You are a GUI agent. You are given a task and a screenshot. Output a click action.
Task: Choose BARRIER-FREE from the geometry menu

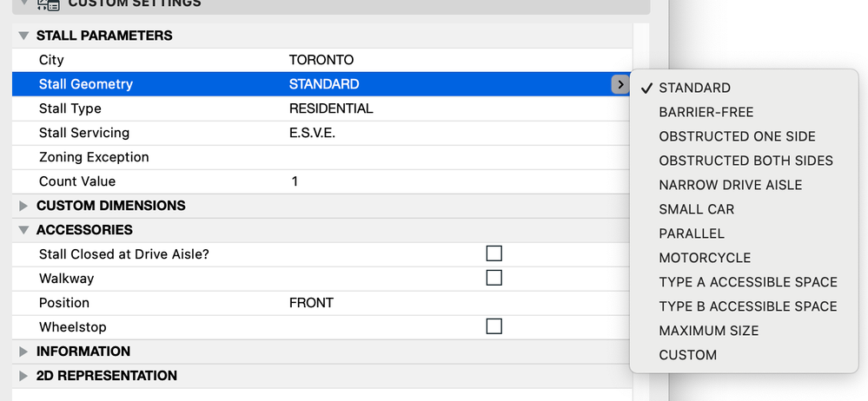tap(706, 112)
